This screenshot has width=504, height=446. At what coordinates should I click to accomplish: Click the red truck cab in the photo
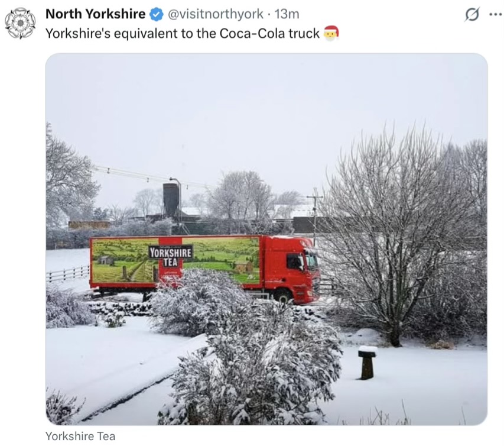pos(292,269)
